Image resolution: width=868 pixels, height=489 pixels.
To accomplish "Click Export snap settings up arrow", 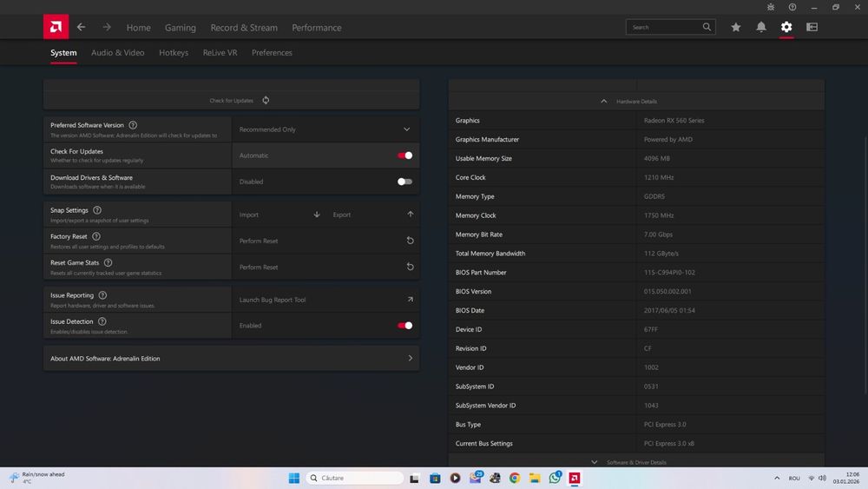I will (410, 215).
